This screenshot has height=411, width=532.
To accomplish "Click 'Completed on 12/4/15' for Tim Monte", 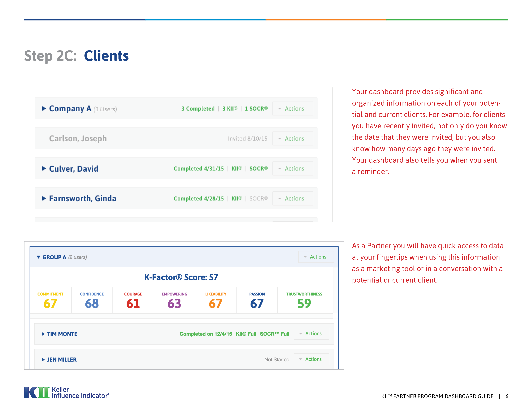I will 206,334.
